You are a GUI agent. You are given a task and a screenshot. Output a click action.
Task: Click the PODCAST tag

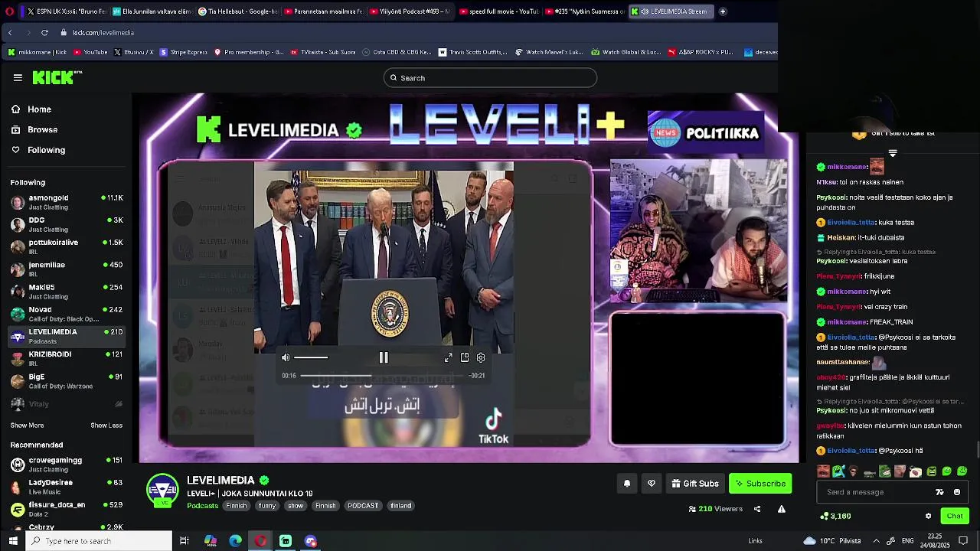(x=363, y=506)
